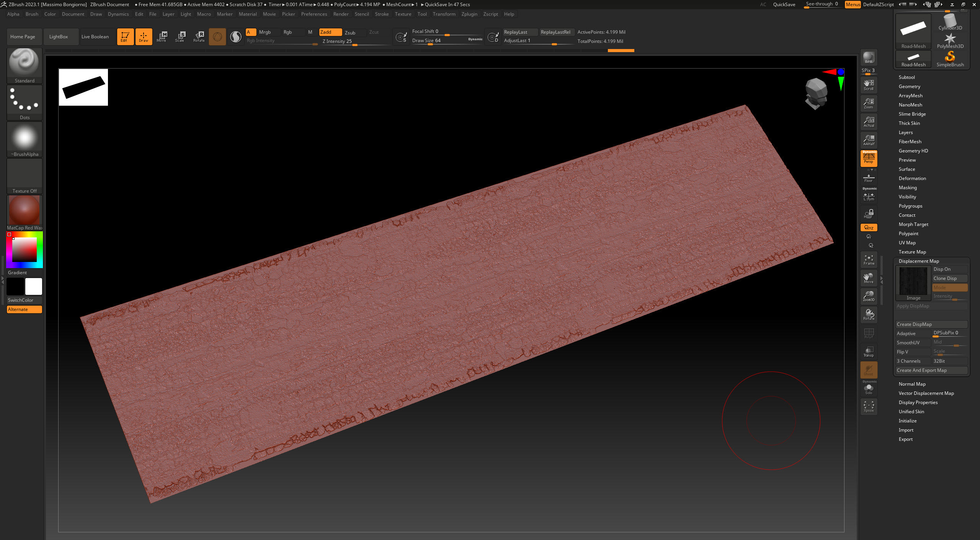
Task: Open the Brush menu
Action: 32,14
